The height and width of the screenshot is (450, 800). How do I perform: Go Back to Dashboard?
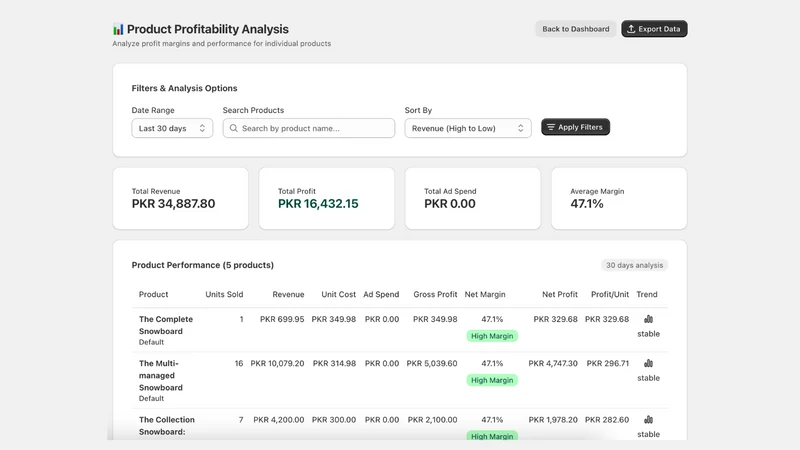click(576, 29)
